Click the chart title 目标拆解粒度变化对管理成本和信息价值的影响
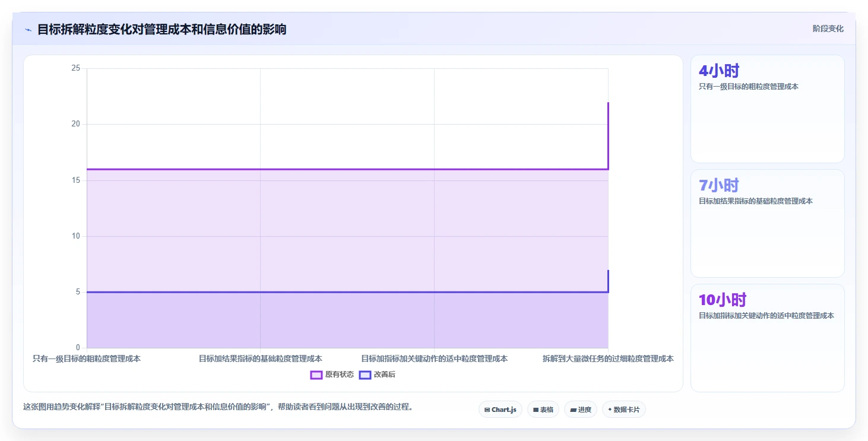The image size is (868, 441). (161, 29)
